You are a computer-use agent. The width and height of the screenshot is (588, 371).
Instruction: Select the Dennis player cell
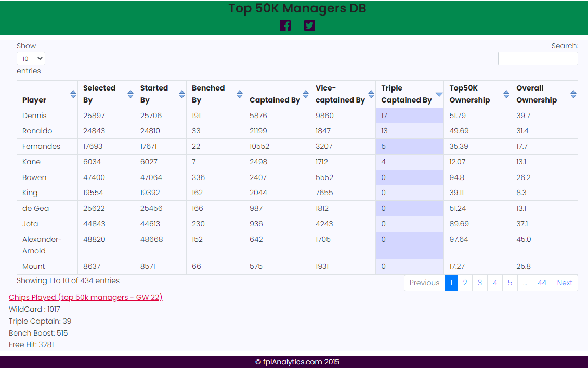(x=47, y=116)
